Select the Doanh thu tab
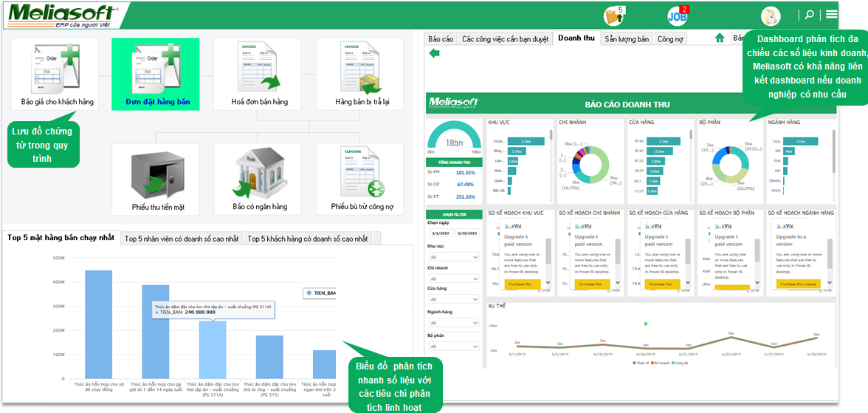 click(x=576, y=38)
